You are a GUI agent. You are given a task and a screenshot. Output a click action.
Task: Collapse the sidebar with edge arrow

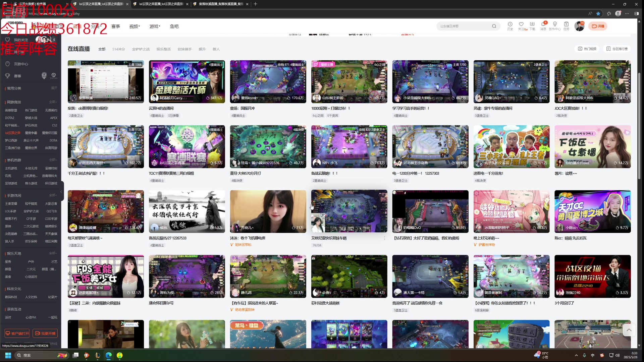[61, 192]
